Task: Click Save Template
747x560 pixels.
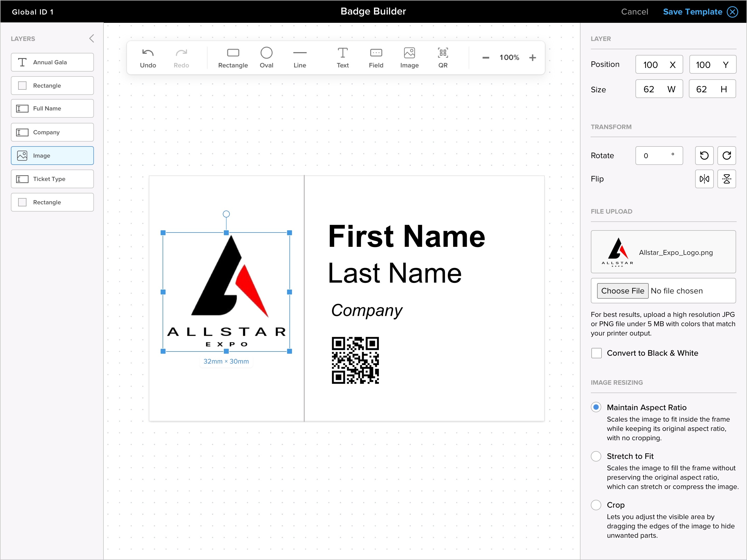Action: point(692,12)
